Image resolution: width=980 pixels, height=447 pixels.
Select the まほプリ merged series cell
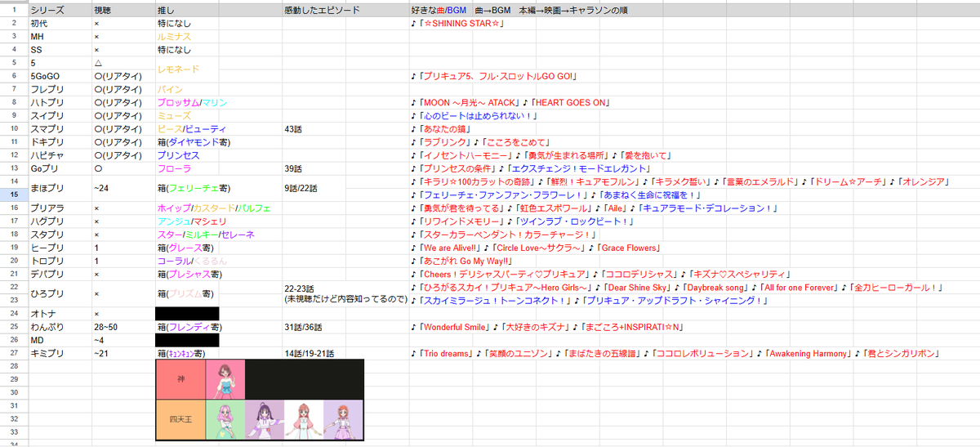(59, 188)
